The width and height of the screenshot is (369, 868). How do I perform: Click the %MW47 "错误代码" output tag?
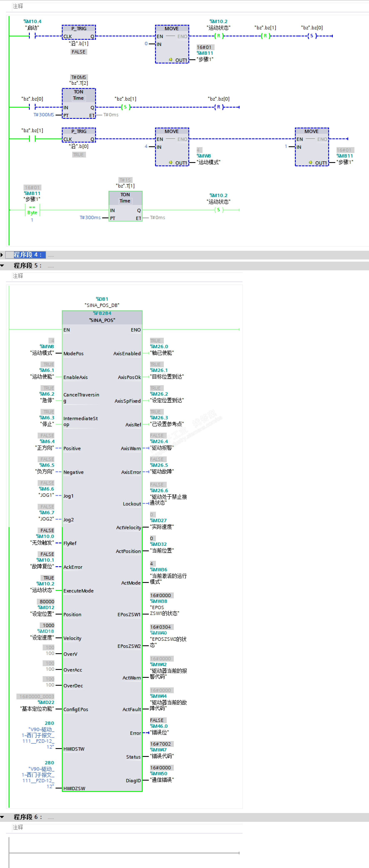point(162,753)
